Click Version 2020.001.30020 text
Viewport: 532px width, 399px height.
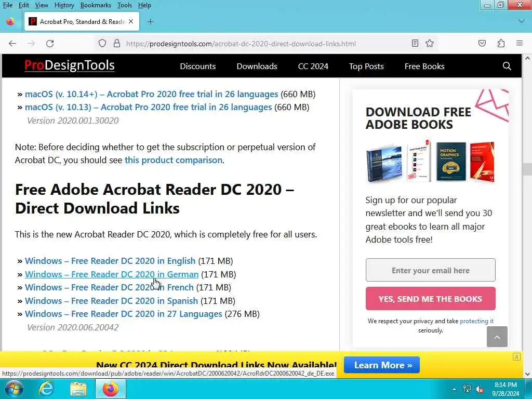[73, 121]
